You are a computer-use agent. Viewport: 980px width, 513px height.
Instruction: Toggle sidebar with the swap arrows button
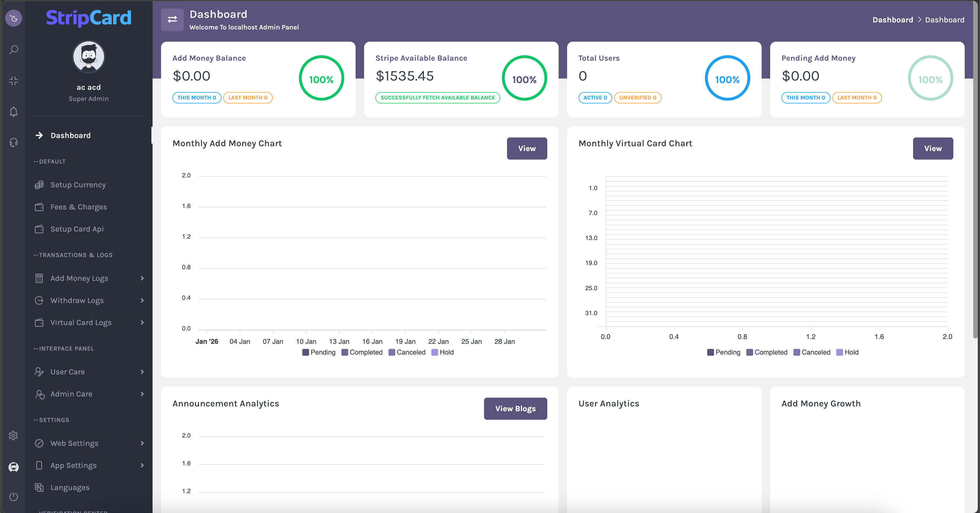point(172,19)
